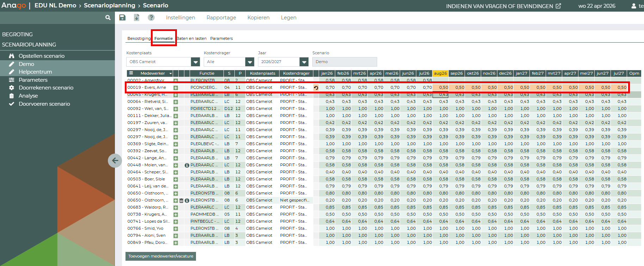
Task: Open the Jaar dropdown showing 2026/2027
Action: [x=304, y=62]
